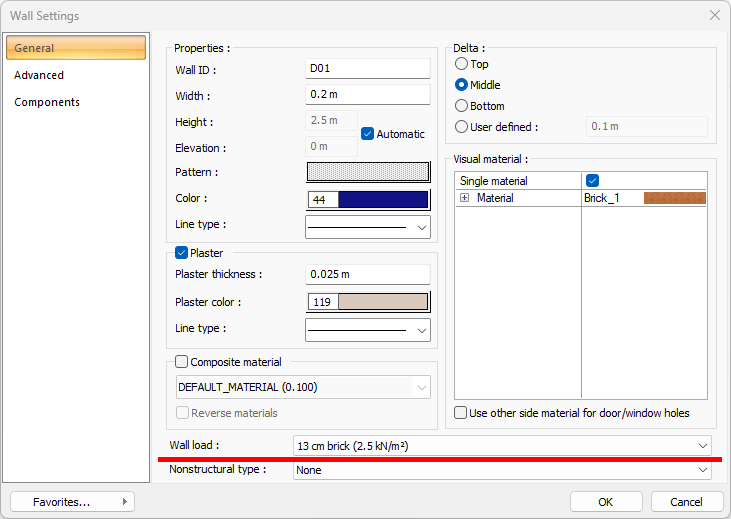Choose User defined delta option
The image size is (731, 519).
(x=461, y=127)
